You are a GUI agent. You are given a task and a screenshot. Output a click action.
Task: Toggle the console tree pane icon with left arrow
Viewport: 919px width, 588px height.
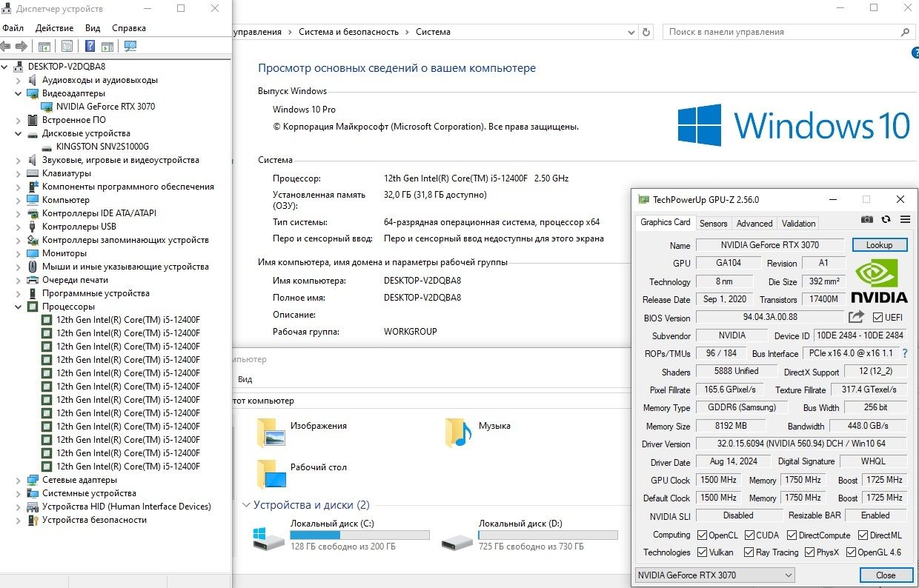coord(44,46)
